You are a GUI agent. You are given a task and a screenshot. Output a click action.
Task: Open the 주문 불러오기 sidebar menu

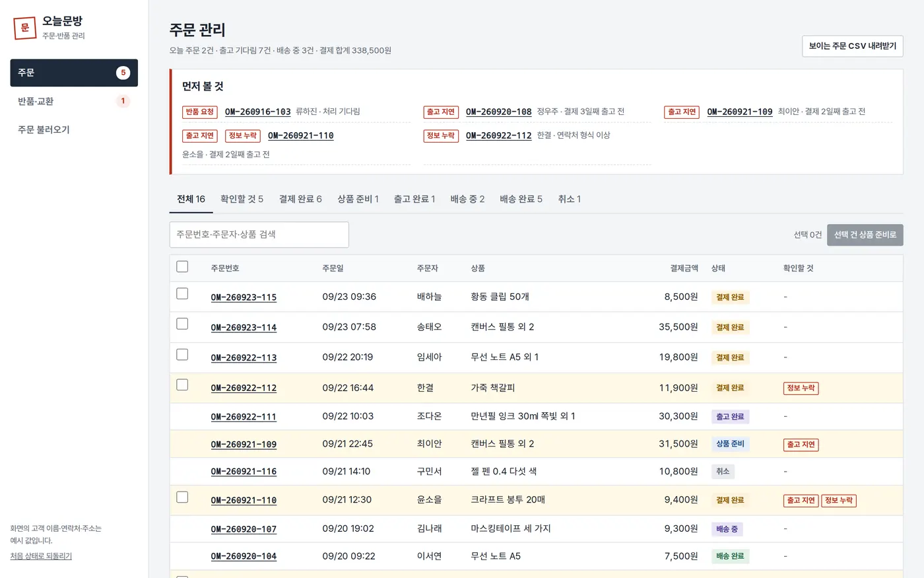pyautogui.click(x=74, y=129)
